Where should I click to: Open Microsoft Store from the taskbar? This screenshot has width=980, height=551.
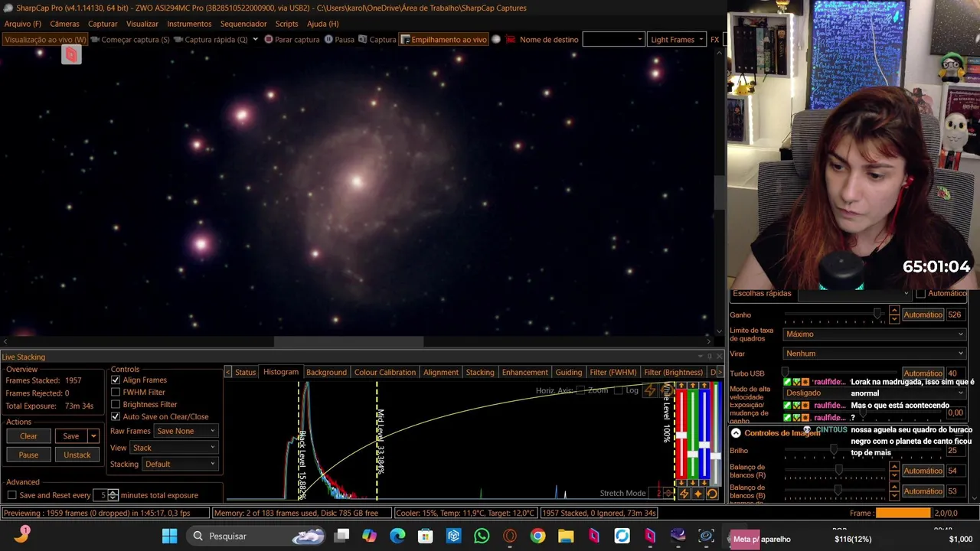425,536
